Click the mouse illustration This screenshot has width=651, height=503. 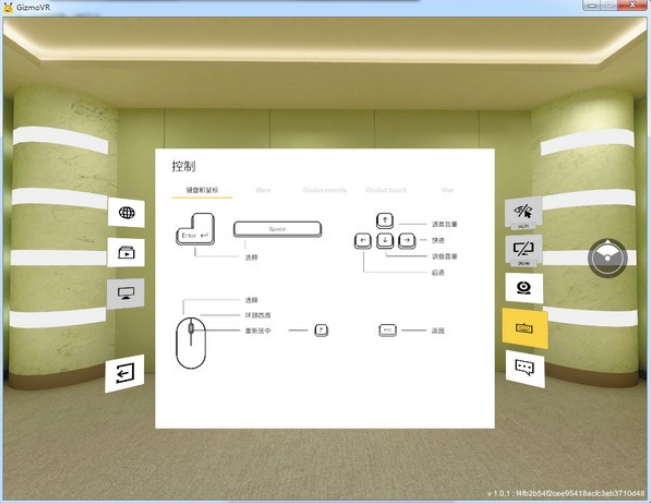191,343
